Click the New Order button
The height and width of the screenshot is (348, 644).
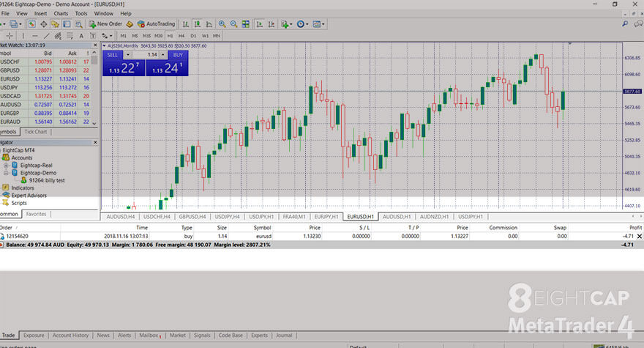pyautogui.click(x=105, y=24)
